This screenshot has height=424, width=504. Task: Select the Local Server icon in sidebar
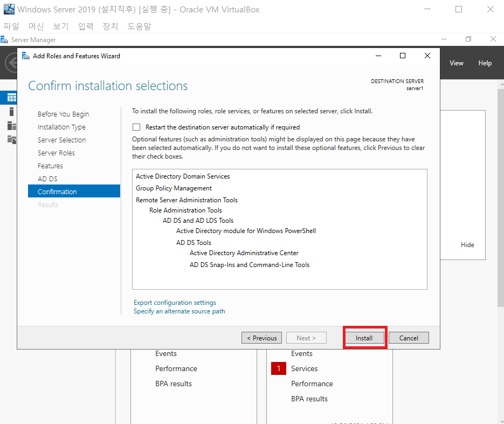coord(11,112)
